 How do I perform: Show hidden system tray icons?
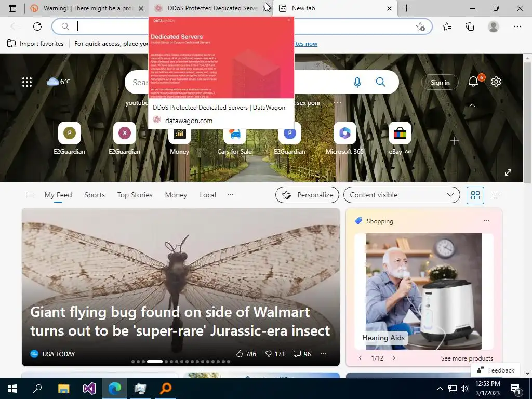(440, 389)
